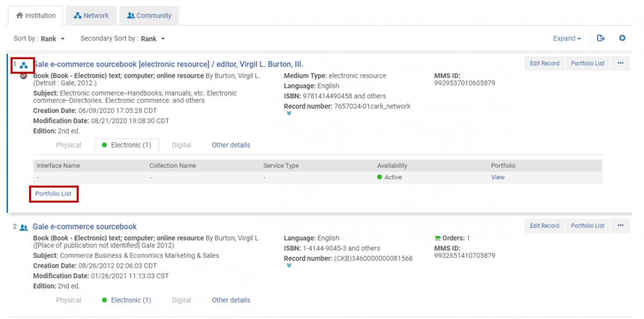Click the View portfolio link
The width and height of the screenshot is (644, 319).
(x=497, y=177)
